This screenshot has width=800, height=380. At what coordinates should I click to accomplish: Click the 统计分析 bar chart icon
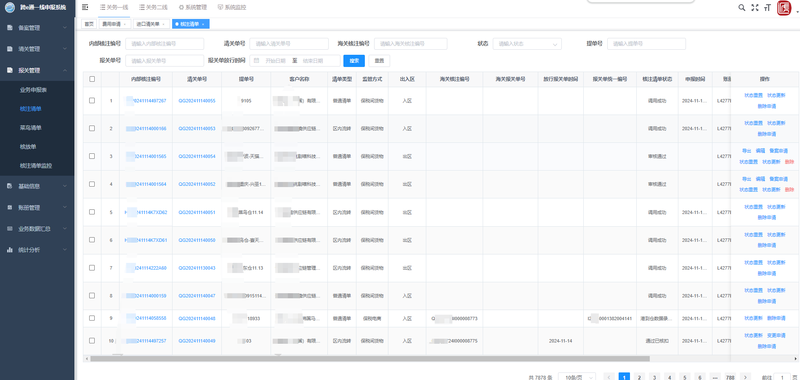point(10,250)
